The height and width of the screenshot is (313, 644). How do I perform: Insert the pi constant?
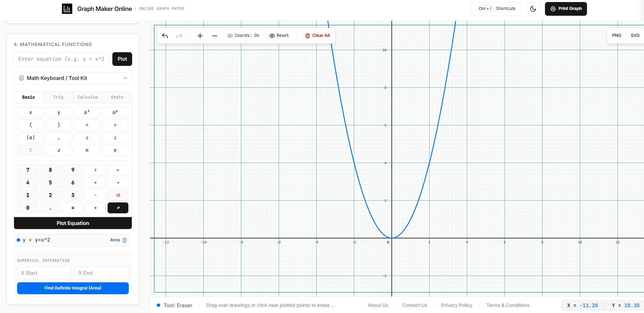point(87,150)
